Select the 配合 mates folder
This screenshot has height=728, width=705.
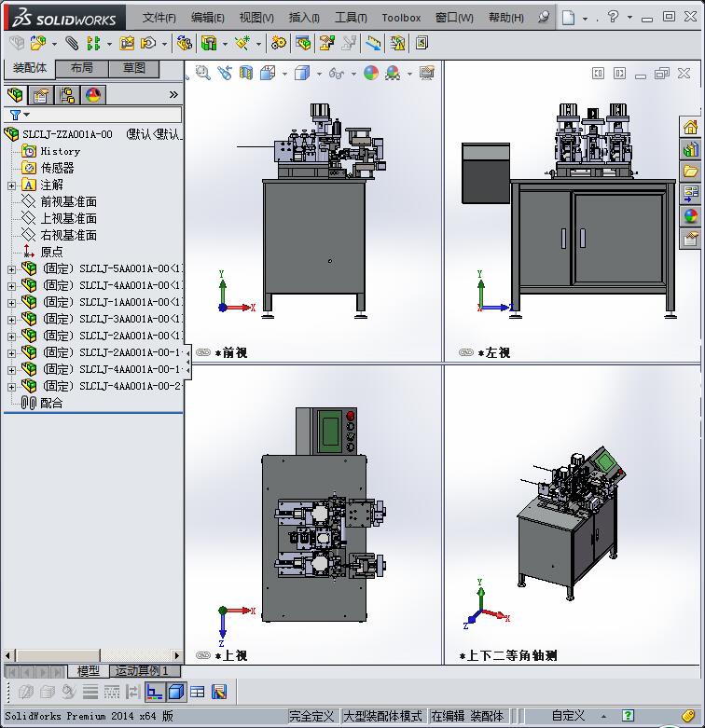click(x=51, y=403)
